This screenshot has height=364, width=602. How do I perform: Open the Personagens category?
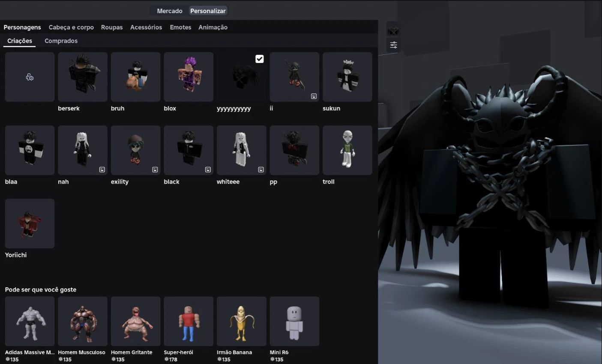coord(22,27)
